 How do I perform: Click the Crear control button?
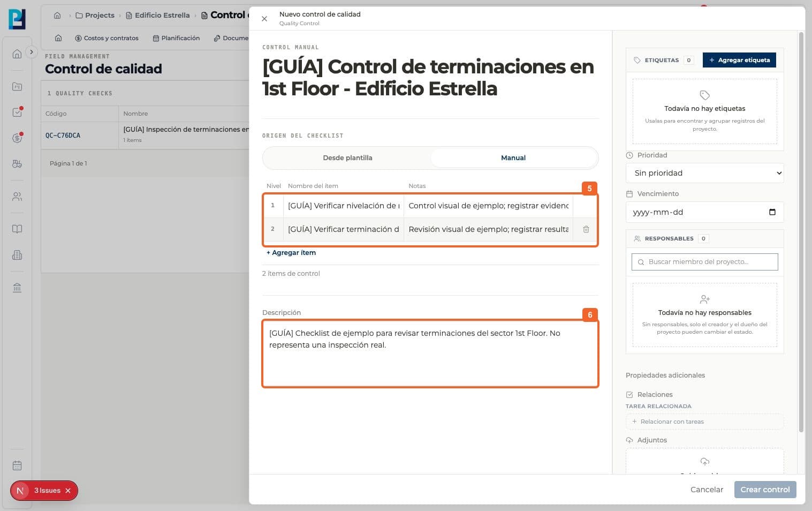tap(765, 490)
